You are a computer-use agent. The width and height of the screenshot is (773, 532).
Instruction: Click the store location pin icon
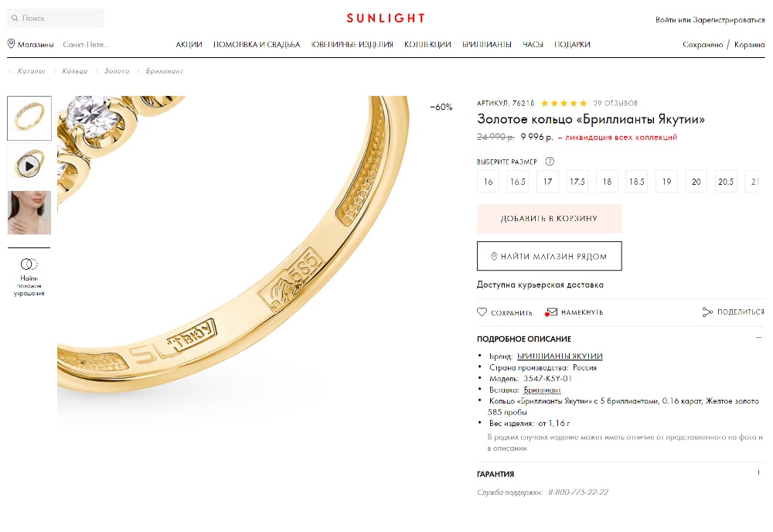pyautogui.click(x=12, y=44)
